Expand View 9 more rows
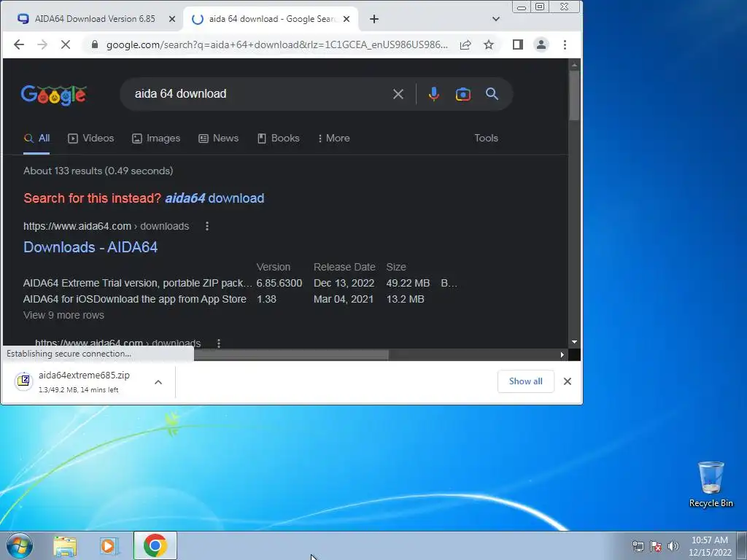The width and height of the screenshot is (747, 560). pos(64,315)
